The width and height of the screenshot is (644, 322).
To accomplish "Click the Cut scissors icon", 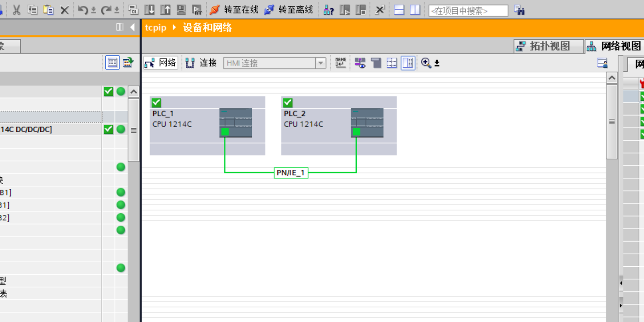I will coord(17,10).
